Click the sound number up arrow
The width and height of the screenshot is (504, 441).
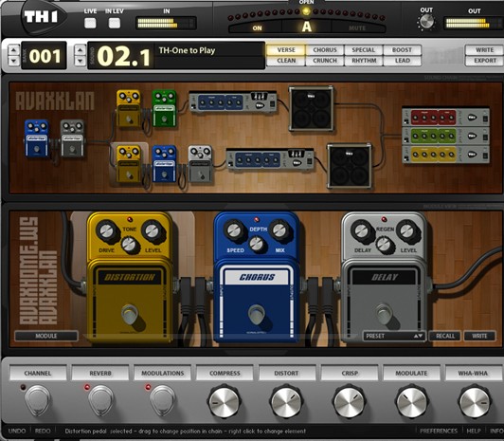80,50
